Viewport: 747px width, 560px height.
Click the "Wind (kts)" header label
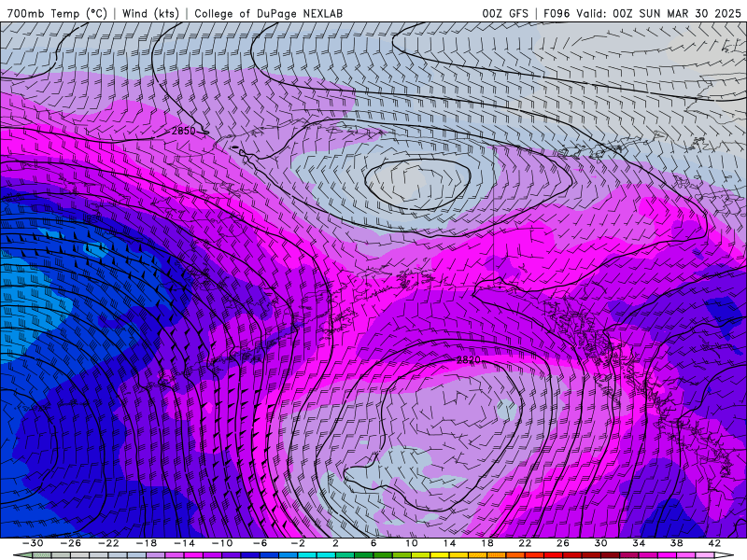point(150,13)
